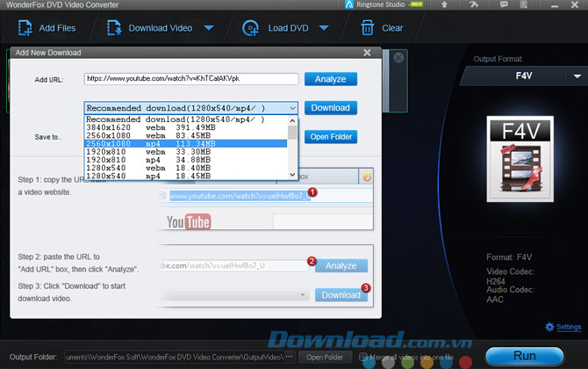Click the top Download button
588x369 pixels.
pos(330,108)
